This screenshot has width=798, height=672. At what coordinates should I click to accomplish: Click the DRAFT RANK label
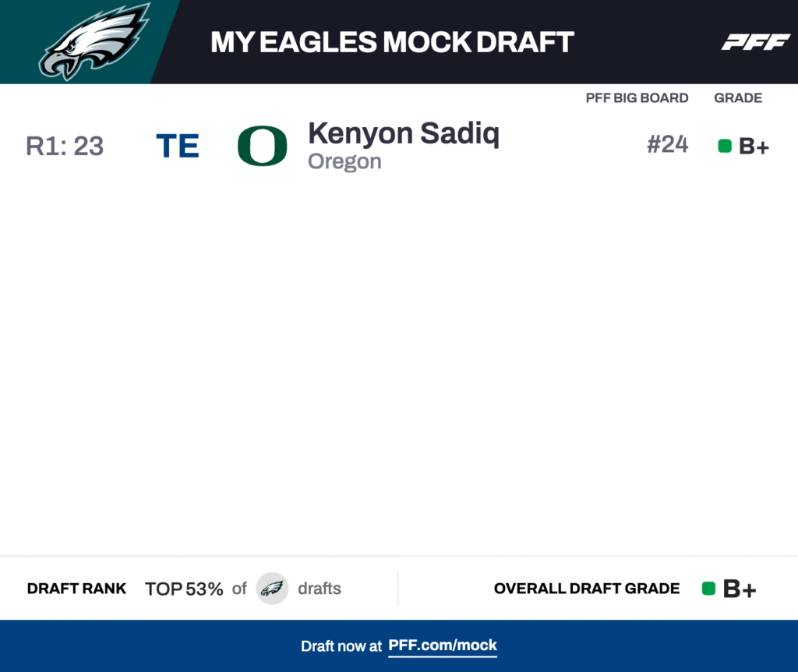(x=76, y=589)
